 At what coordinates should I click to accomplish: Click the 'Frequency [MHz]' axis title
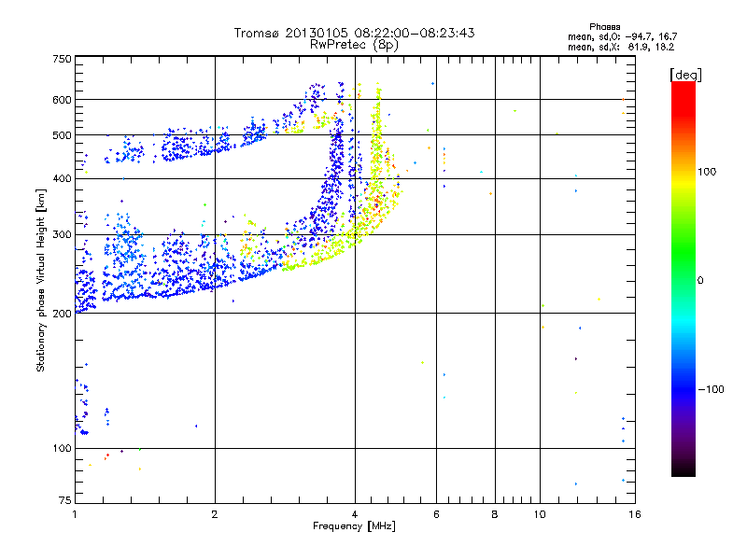click(x=355, y=526)
